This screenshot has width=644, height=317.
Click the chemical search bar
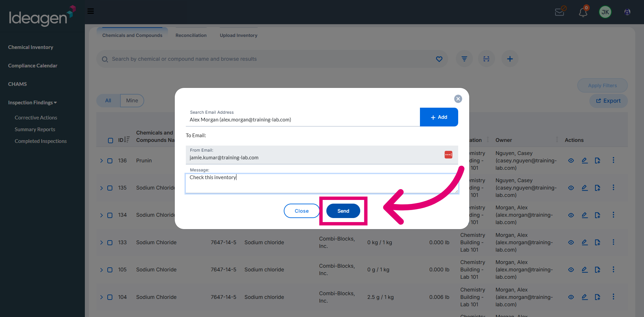tap(272, 59)
